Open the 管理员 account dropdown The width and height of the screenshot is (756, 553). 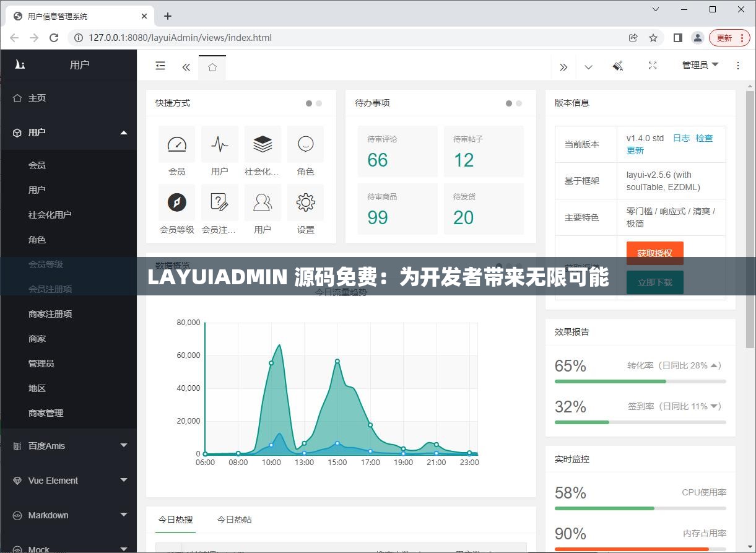pos(699,65)
